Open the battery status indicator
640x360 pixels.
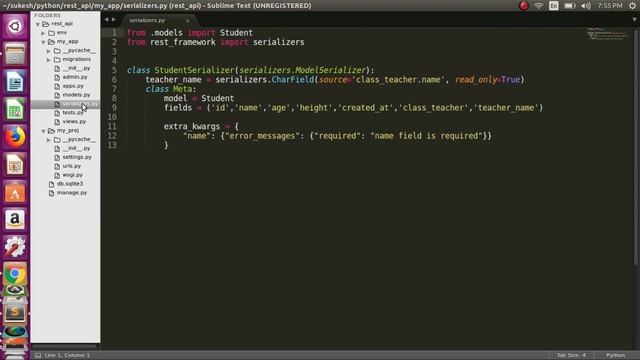coord(570,6)
